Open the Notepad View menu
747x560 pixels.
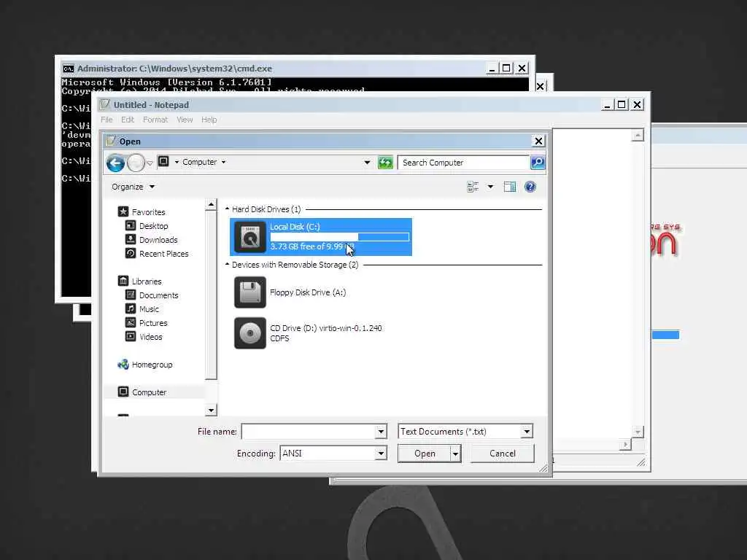(x=185, y=120)
